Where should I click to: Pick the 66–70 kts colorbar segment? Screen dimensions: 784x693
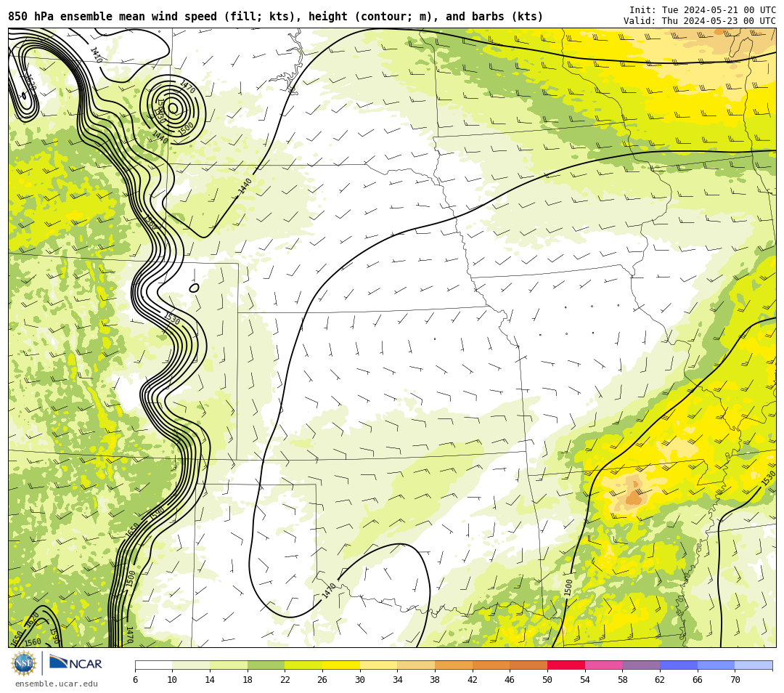tap(716, 665)
